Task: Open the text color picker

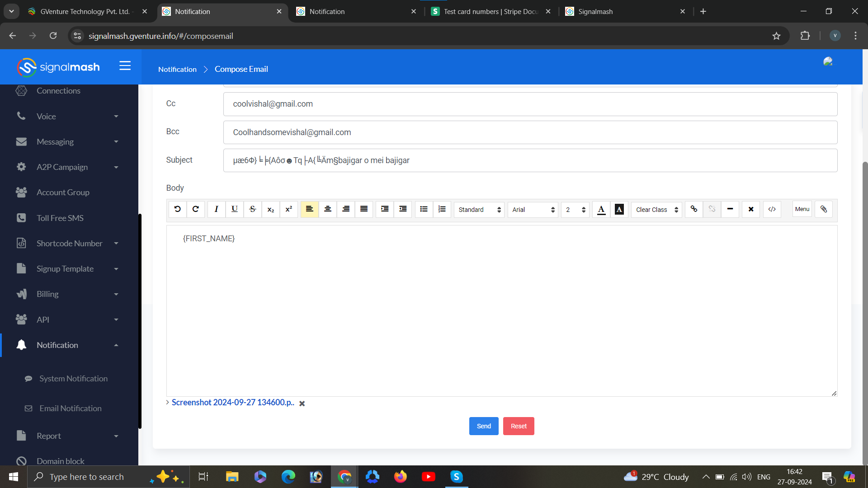Action: [x=601, y=209]
